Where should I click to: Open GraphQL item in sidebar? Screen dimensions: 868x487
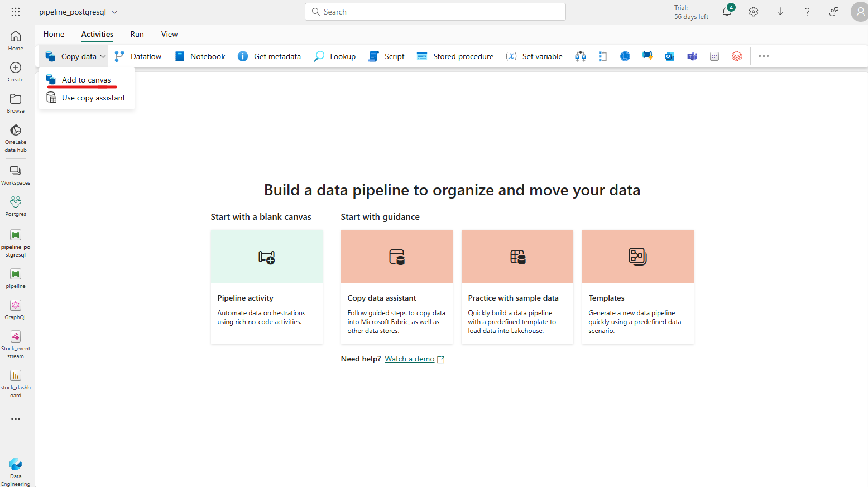(16, 309)
